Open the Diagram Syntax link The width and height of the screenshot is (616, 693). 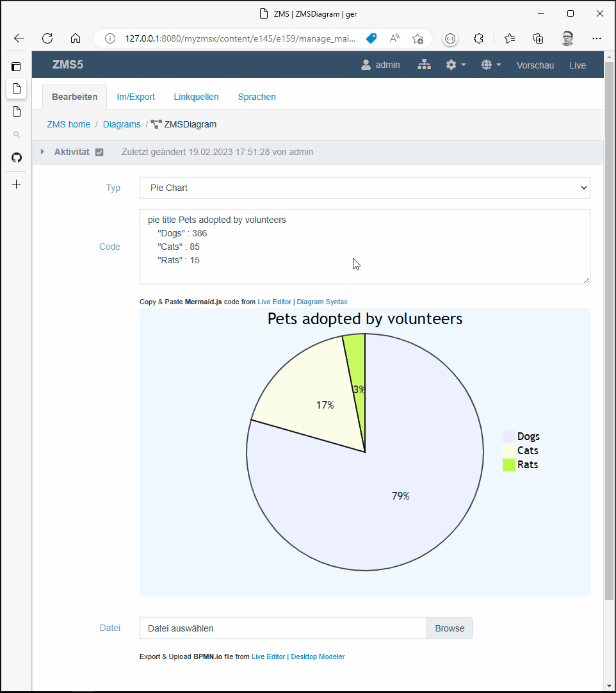(x=322, y=302)
